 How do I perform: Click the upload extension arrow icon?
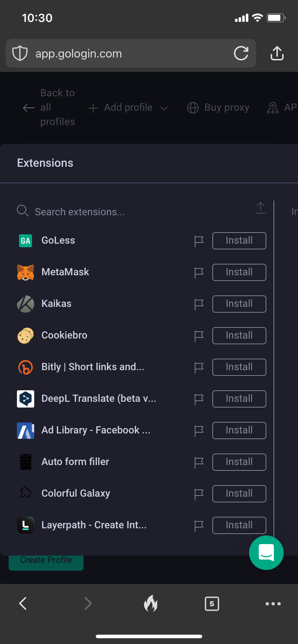click(x=260, y=208)
